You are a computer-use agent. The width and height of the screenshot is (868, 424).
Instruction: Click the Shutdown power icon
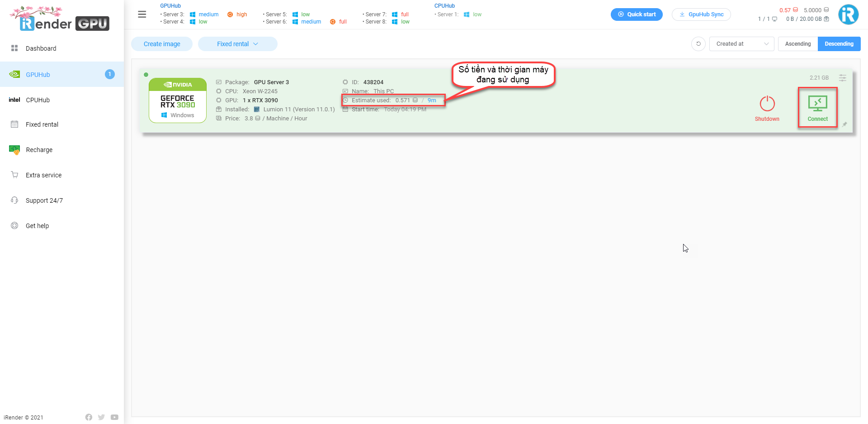point(767,104)
